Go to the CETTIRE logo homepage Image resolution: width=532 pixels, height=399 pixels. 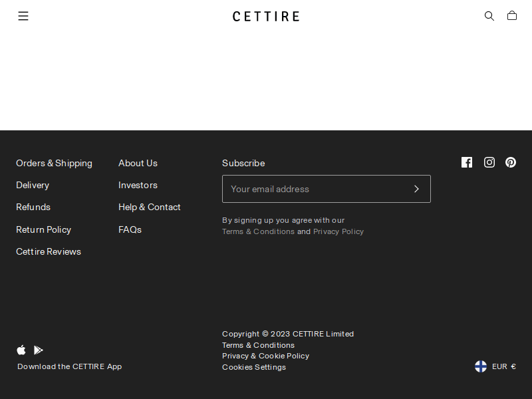(266, 16)
